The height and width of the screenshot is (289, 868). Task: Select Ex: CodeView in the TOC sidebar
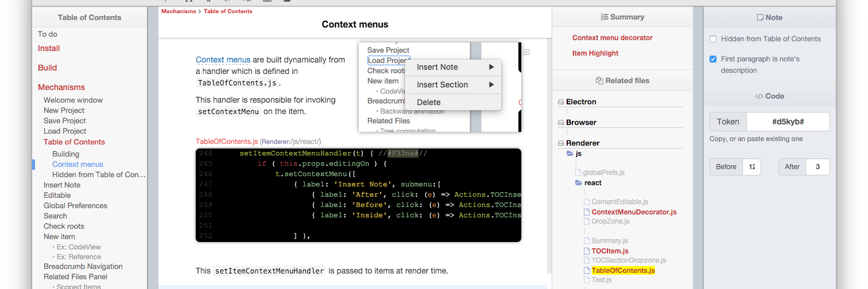coord(79,247)
